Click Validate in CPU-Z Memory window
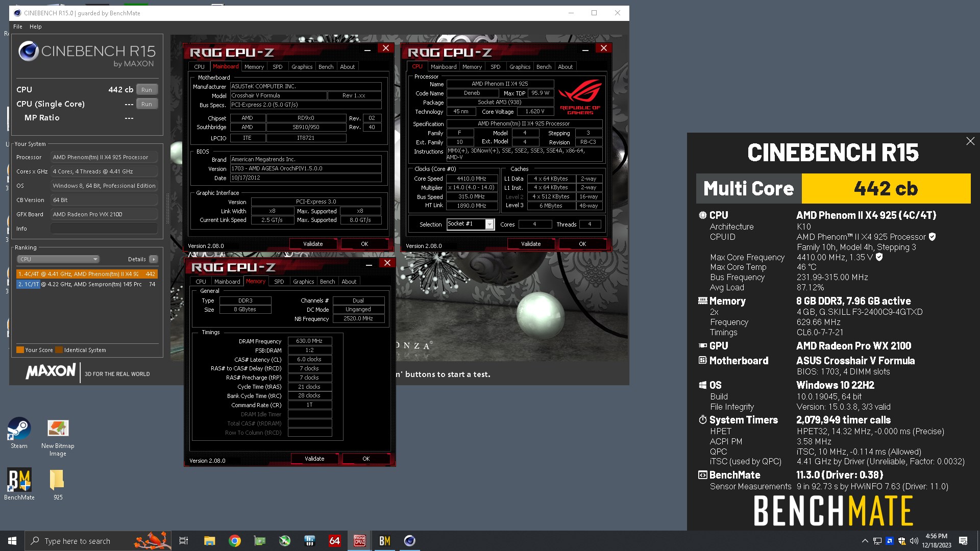980x551 pixels. pyautogui.click(x=314, y=459)
